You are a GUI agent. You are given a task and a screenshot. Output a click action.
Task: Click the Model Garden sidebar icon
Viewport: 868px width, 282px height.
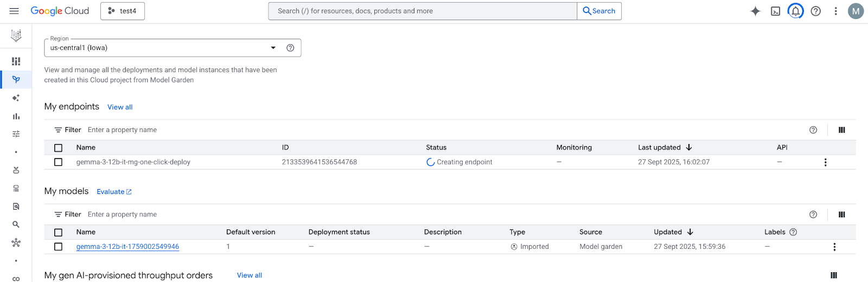point(16,79)
